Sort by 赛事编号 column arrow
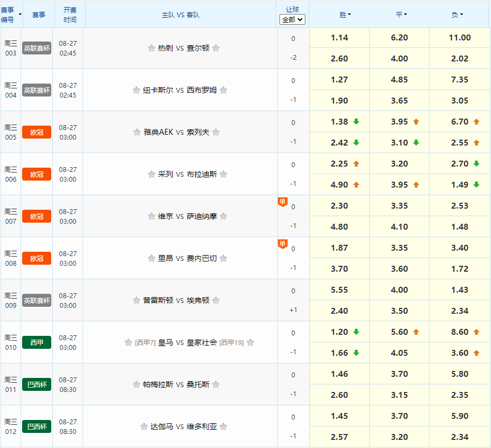The height and width of the screenshot is (448, 491). [21, 15]
